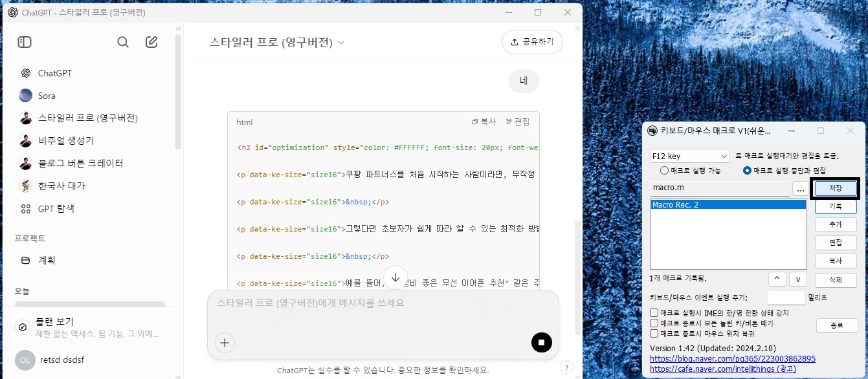868x379 pixels.
Task: Click the macro.m file name field
Action: click(720, 189)
